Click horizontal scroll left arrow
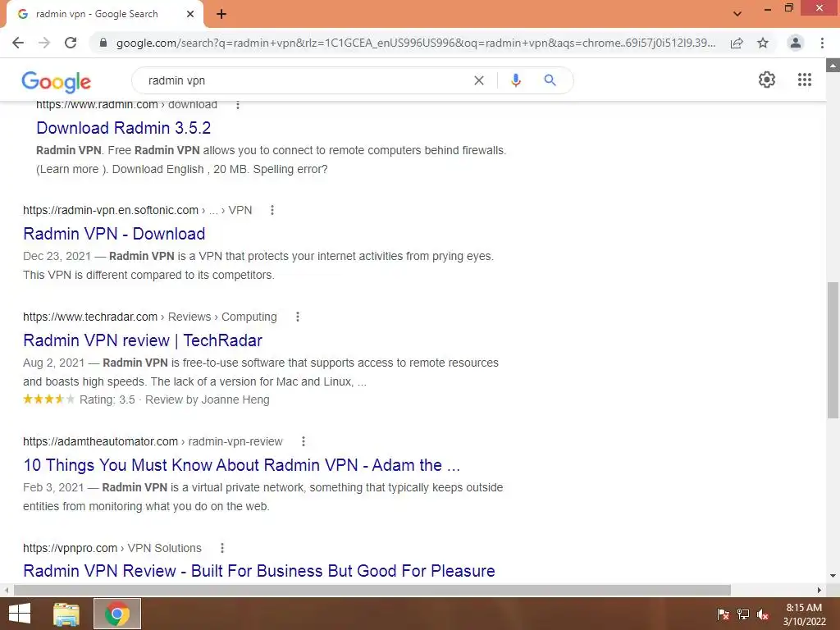The height and width of the screenshot is (630, 840). coord(7,590)
